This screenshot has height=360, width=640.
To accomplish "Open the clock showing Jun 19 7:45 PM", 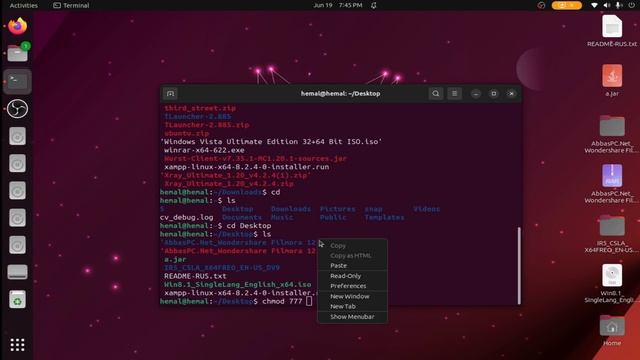I will pos(338,5).
